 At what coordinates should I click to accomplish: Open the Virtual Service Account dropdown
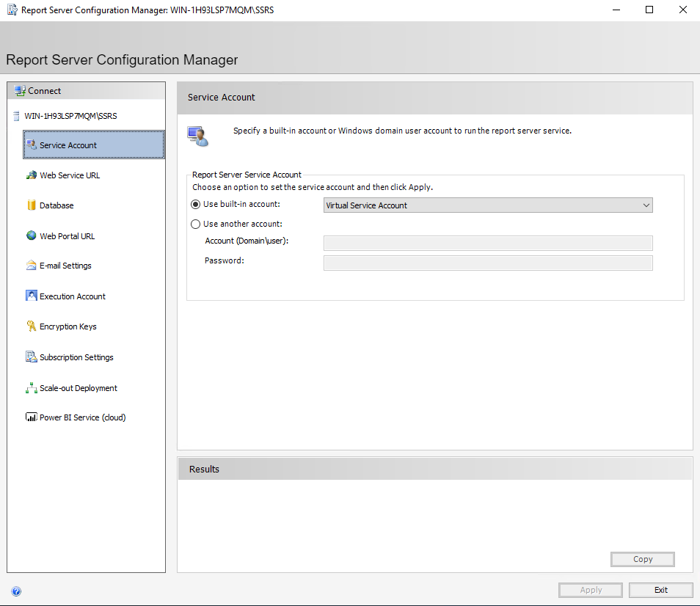[x=646, y=205]
